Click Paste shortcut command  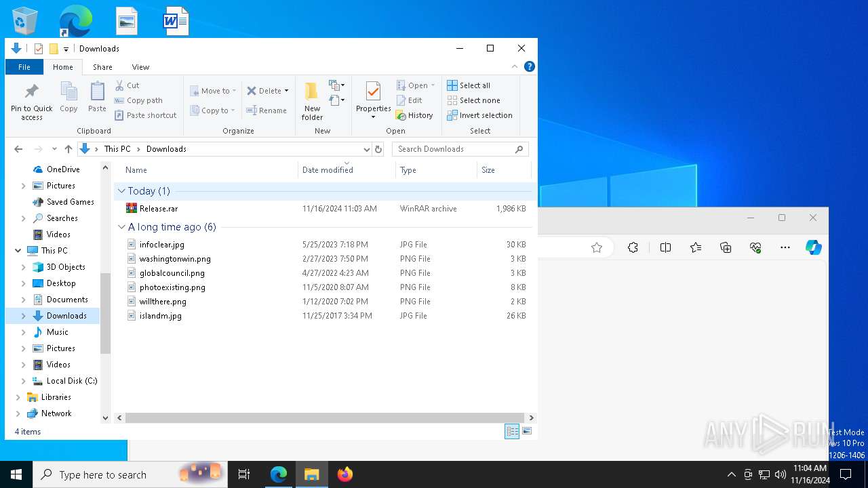145,115
